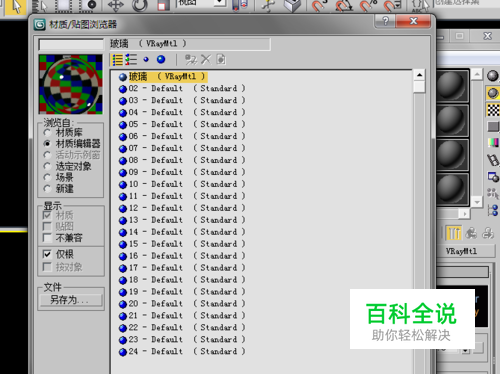Activate the Select and Rotate tool
The width and height of the screenshot is (500, 374).
click(139, 5)
